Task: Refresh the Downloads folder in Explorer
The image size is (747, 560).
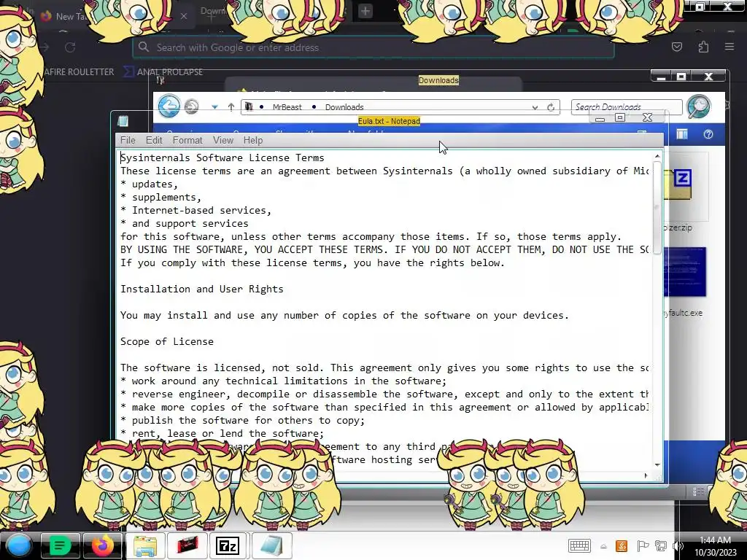Action: (551, 107)
